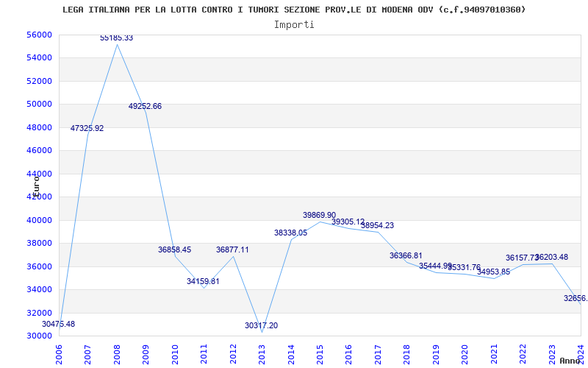Click the 2023 label on the year axis
The height and width of the screenshot is (368, 588).
(552, 355)
